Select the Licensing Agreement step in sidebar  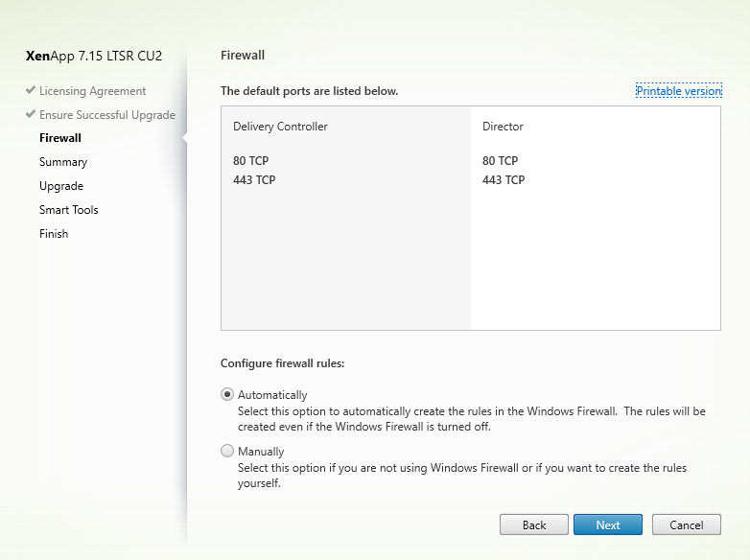[x=92, y=91]
